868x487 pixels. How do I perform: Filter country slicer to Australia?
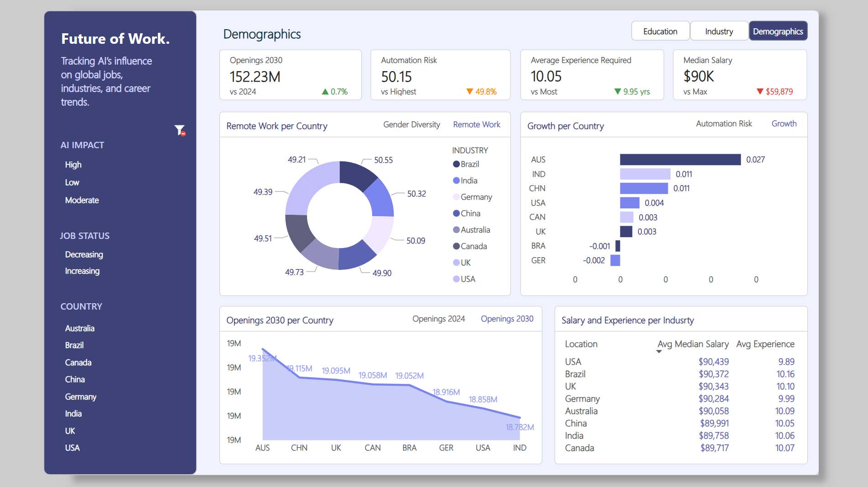(79, 328)
